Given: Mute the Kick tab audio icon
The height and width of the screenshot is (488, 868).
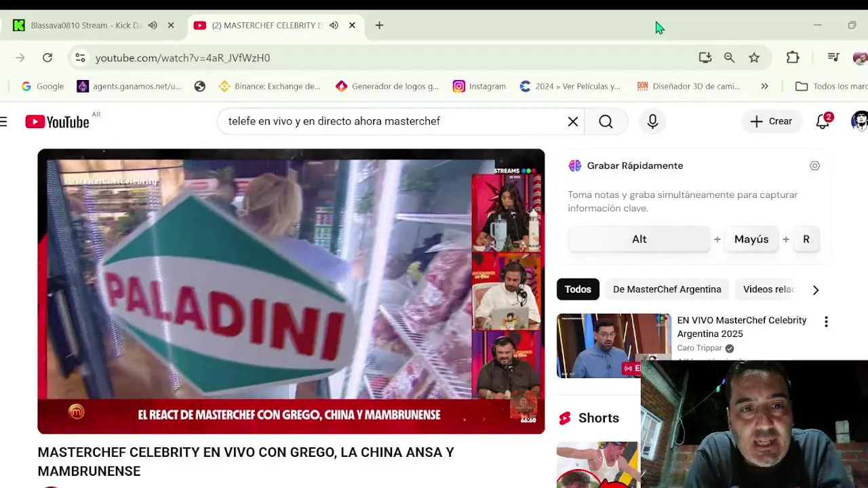Looking at the screenshot, I should 153,25.
